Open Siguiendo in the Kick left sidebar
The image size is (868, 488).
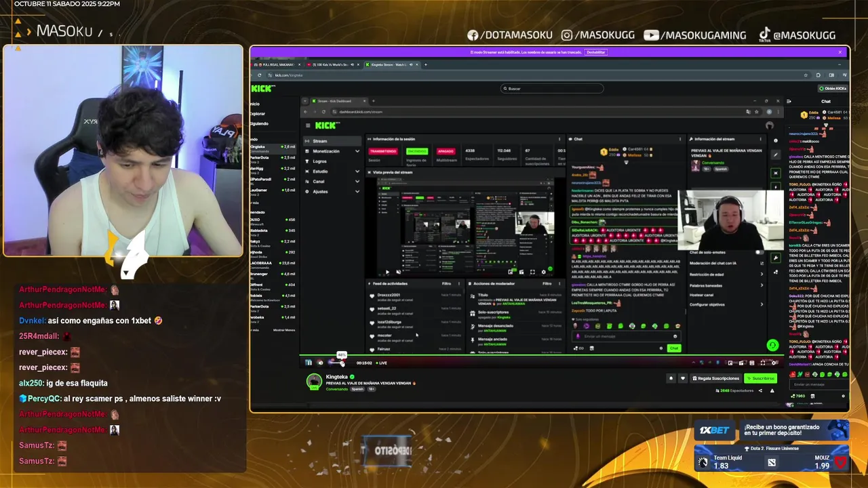(x=259, y=123)
